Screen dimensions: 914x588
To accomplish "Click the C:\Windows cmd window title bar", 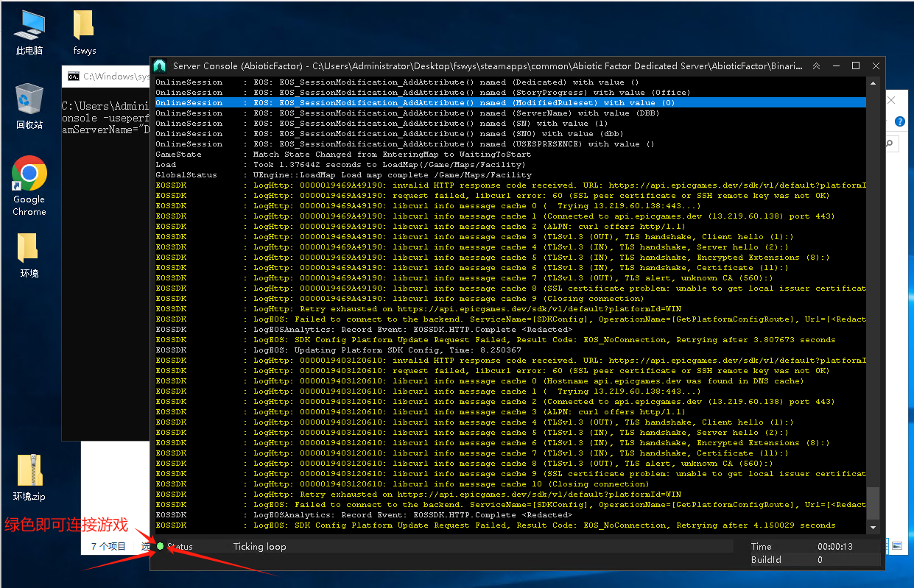I will tap(107, 76).
